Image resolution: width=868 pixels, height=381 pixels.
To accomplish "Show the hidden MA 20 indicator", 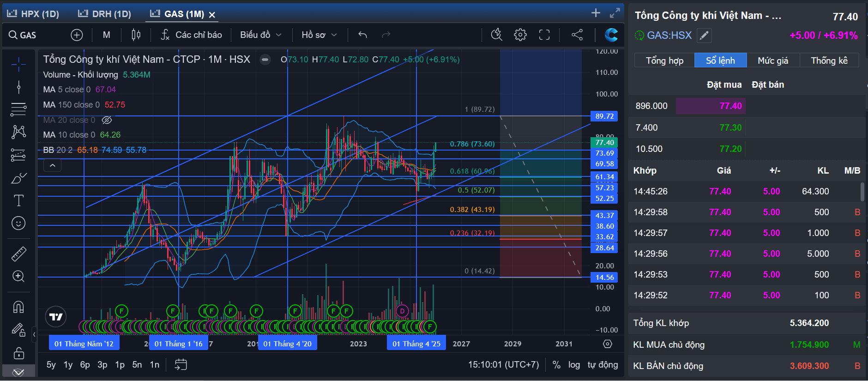I will (107, 120).
